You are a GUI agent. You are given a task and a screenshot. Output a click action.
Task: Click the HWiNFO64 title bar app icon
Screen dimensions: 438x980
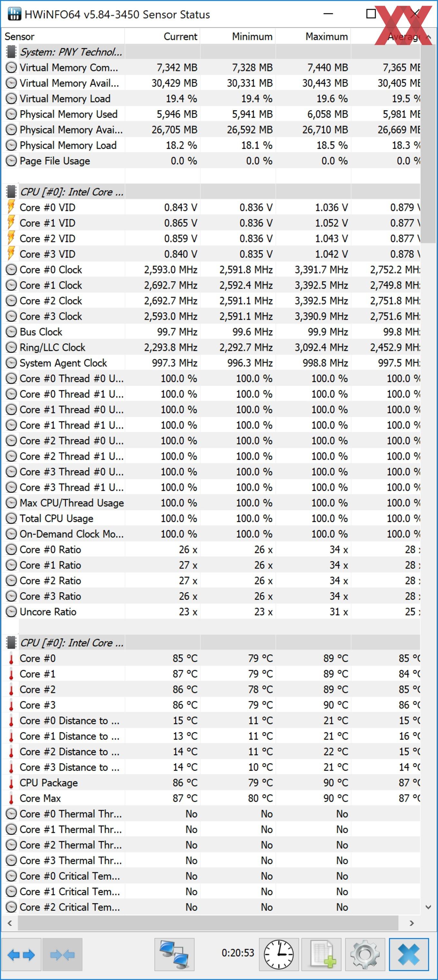(14, 14)
